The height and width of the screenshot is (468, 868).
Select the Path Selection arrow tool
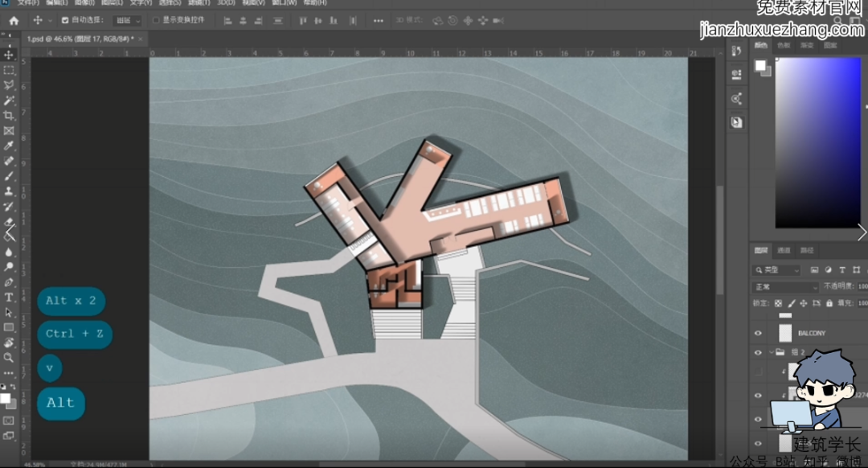point(9,312)
